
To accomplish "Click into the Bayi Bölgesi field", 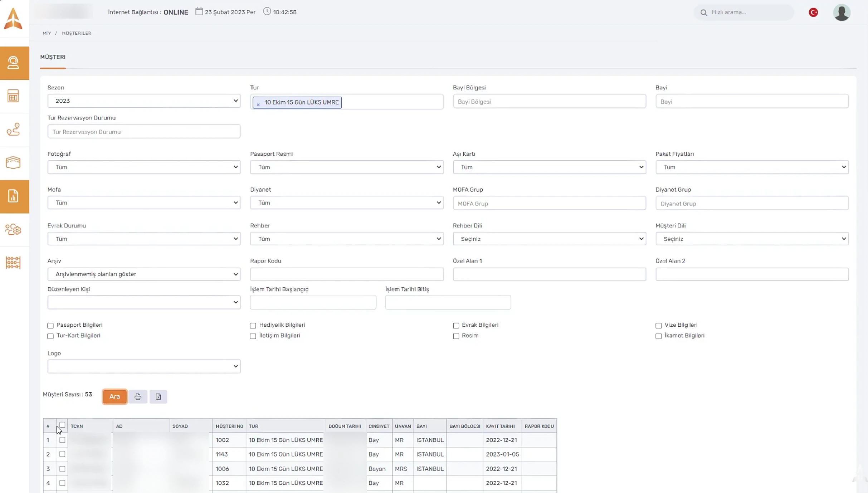I will coord(549,102).
